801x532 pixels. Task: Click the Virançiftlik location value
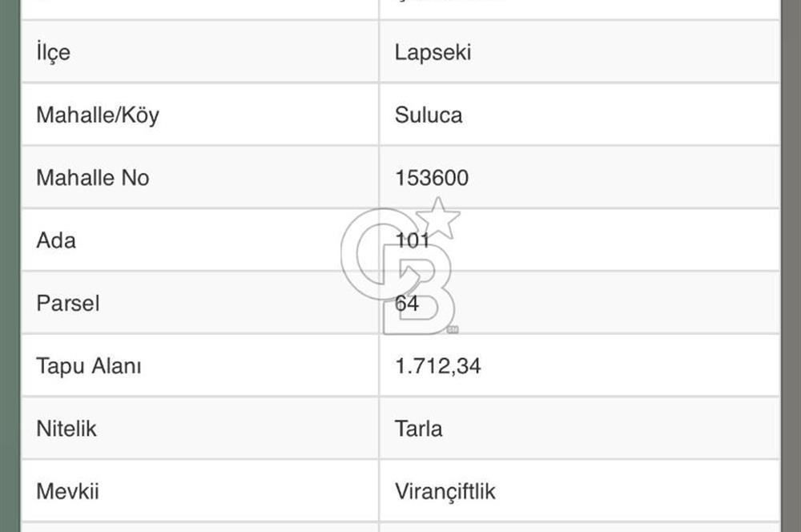pyautogui.click(x=445, y=490)
